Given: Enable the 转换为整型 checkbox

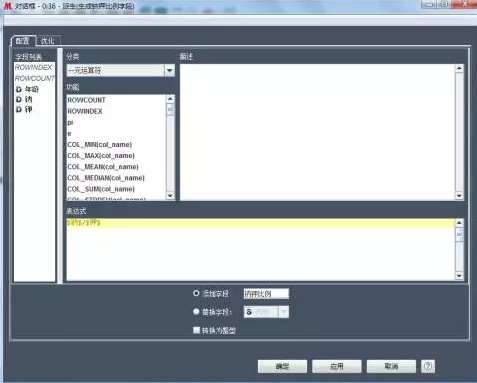Looking at the screenshot, I should (196, 330).
